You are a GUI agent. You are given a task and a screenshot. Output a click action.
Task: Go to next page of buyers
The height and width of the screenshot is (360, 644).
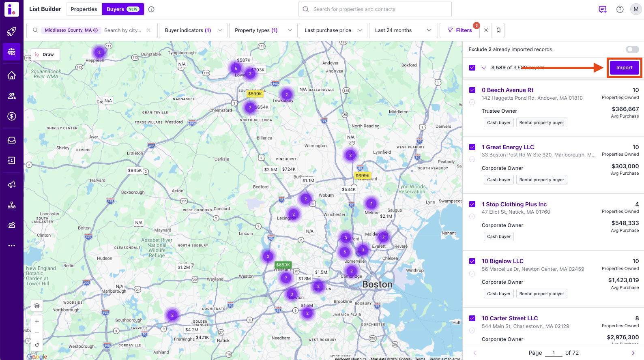(633, 353)
